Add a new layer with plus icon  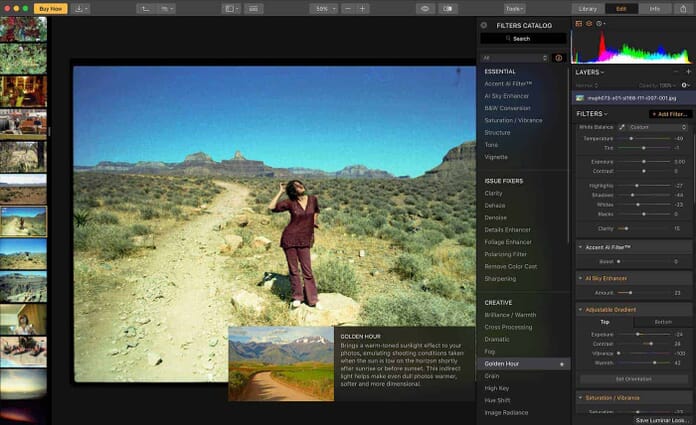[x=688, y=71]
